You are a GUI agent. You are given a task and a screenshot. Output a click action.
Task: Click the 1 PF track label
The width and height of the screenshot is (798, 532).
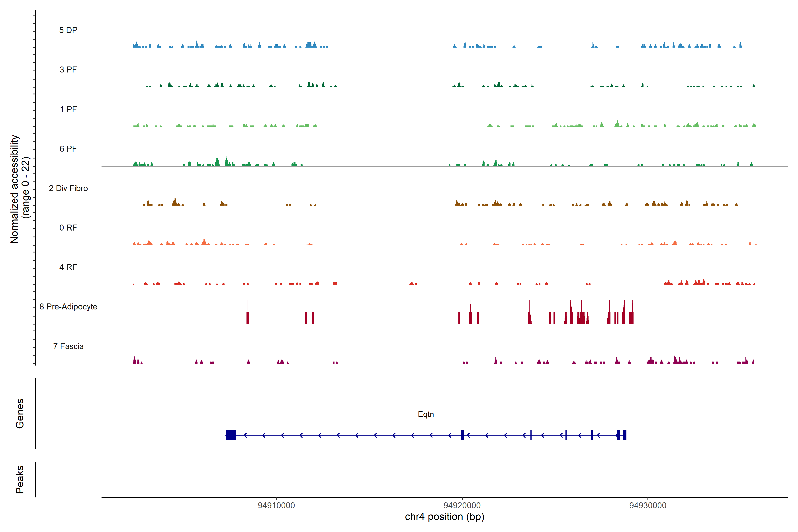pyautogui.click(x=68, y=109)
